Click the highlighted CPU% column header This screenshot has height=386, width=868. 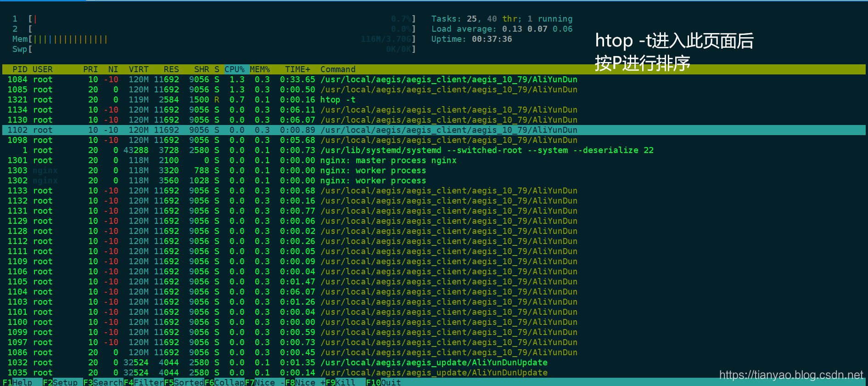235,69
